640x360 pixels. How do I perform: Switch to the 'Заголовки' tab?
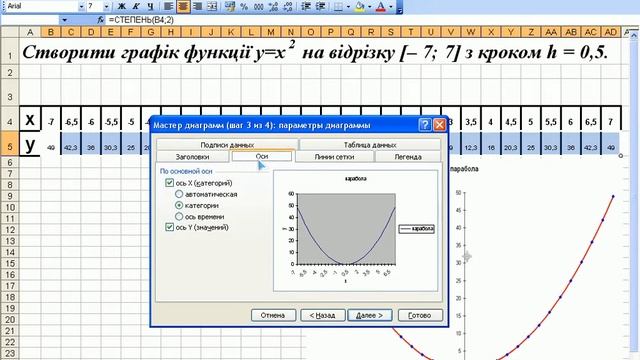tap(192, 156)
